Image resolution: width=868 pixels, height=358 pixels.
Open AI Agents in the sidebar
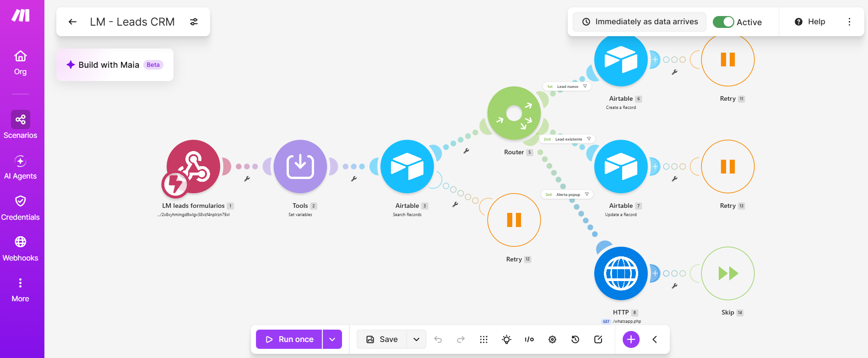pos(20,168)
